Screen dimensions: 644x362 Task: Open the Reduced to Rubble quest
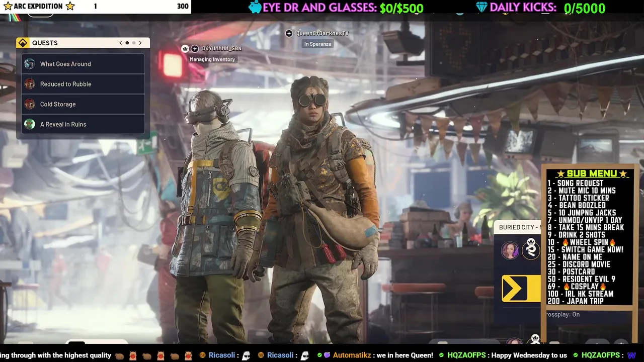83,84
